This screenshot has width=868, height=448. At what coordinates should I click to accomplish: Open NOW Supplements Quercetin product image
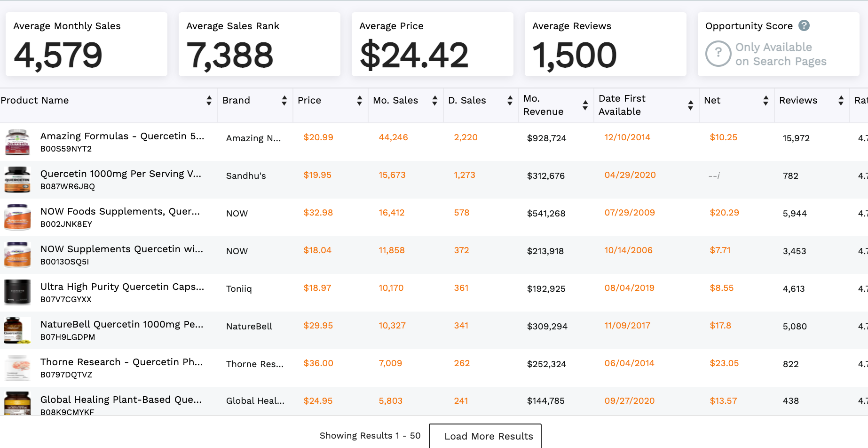[x=17, y=255]
